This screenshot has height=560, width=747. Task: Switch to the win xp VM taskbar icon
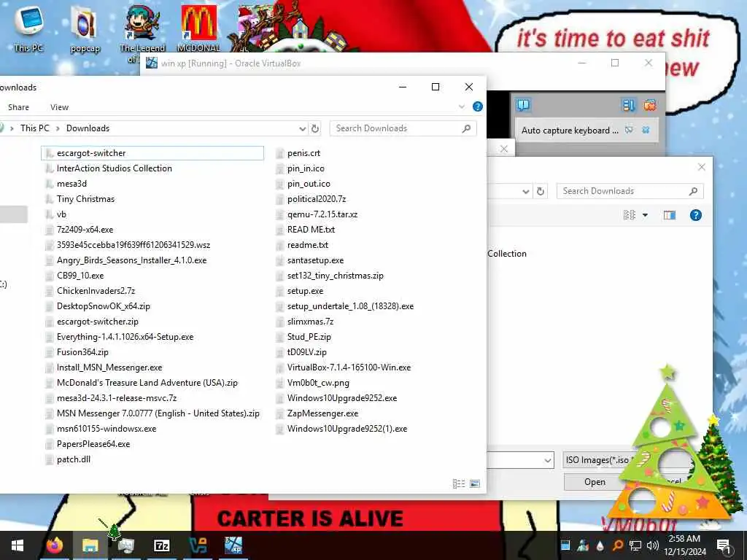point(233,545)
